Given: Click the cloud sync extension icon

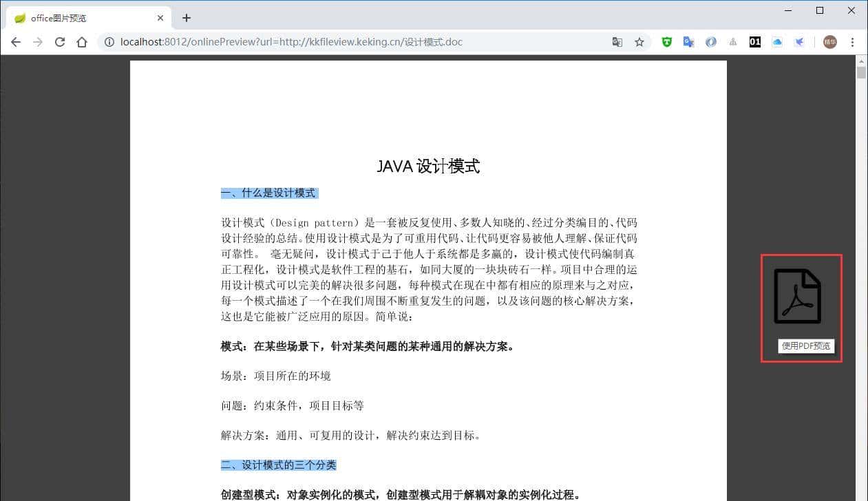Looking at the screenshot, I should [777, 42].
